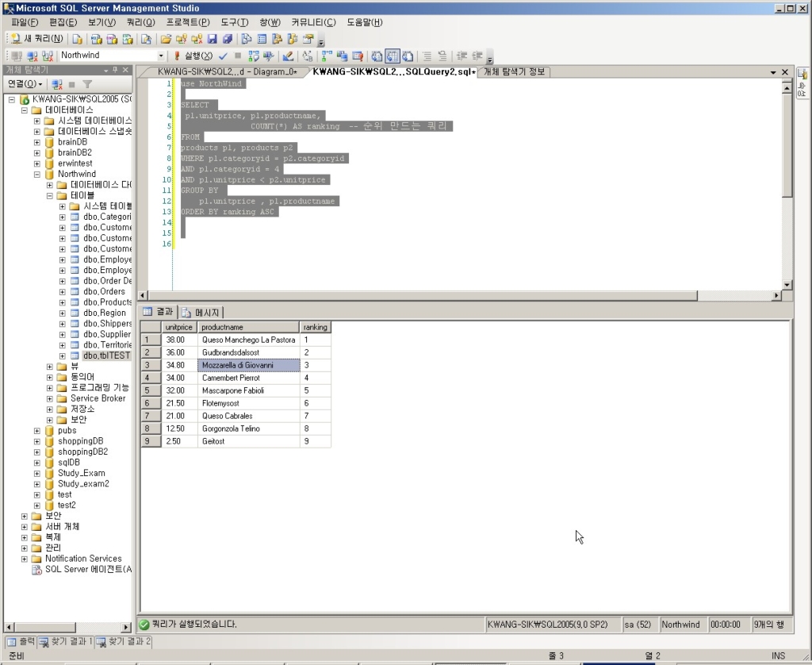Click the Save All icon

tap(228, 39)
